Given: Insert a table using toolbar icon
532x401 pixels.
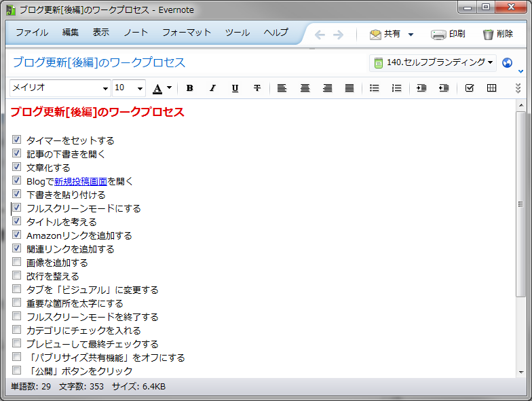Looking at the screenshot, I should click(492, 88).
